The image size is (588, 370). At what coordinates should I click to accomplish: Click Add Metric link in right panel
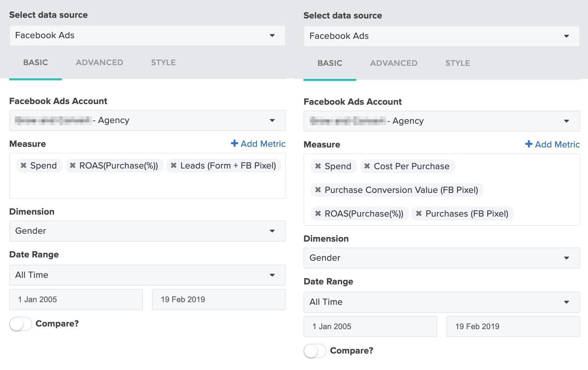click(x=552, y=145)
